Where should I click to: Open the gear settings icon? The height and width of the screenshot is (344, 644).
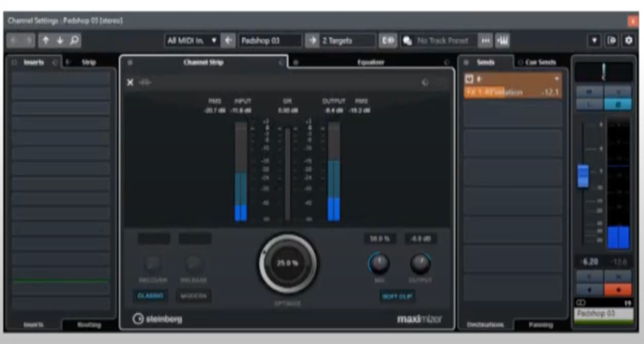(629, 40)
